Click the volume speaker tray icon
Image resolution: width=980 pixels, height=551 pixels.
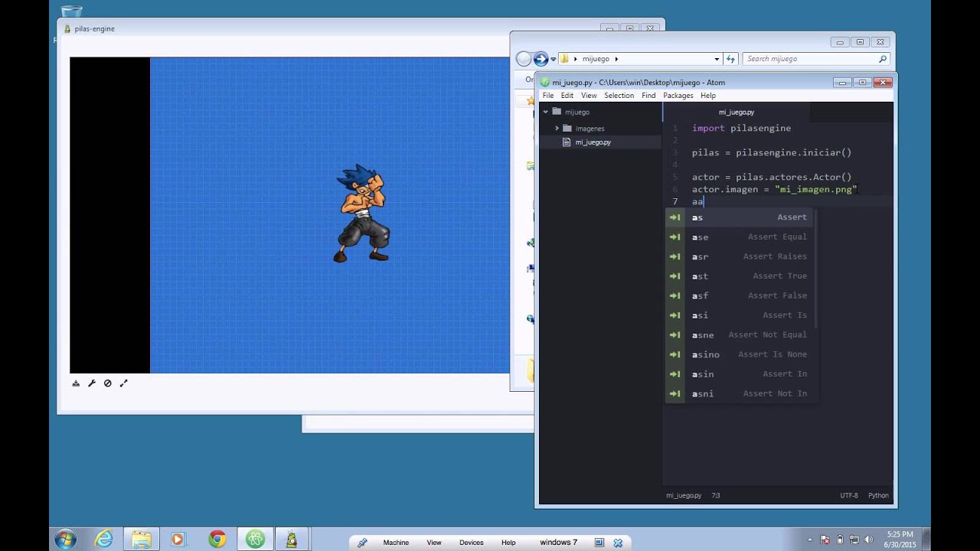(869, 540)
